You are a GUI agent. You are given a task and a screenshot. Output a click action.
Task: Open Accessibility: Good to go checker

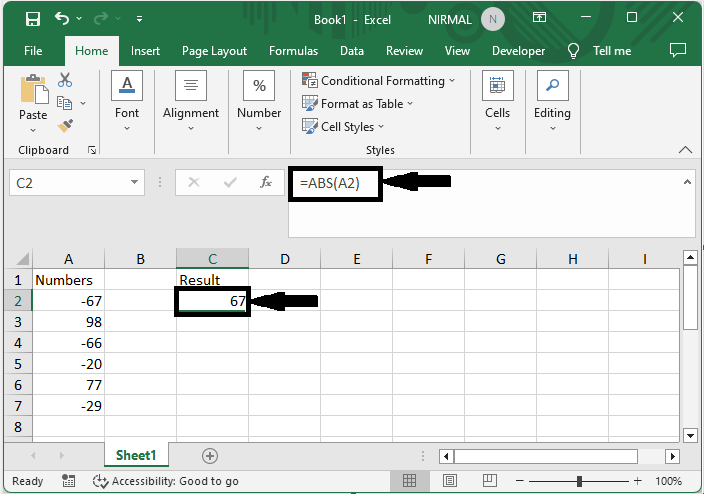pyautogui.click(x=165, y=481)
